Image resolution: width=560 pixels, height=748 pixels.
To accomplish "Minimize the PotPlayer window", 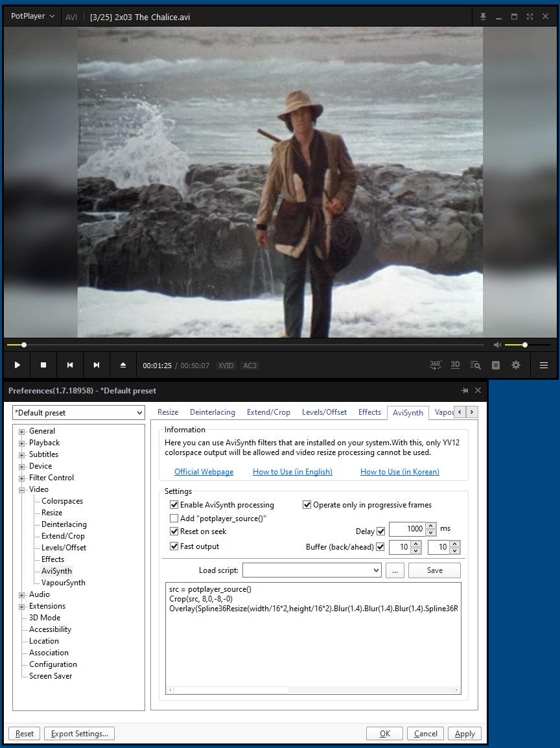I will coord(498,17).
